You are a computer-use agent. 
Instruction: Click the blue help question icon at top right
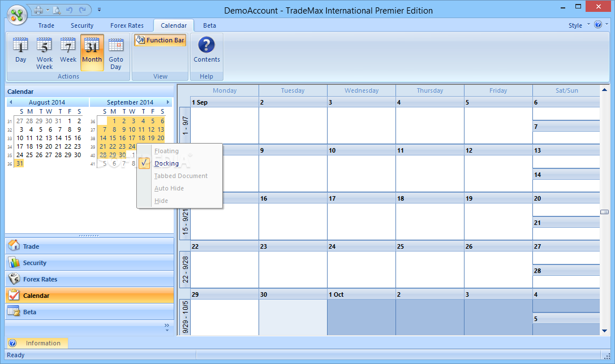coord(597,25)
